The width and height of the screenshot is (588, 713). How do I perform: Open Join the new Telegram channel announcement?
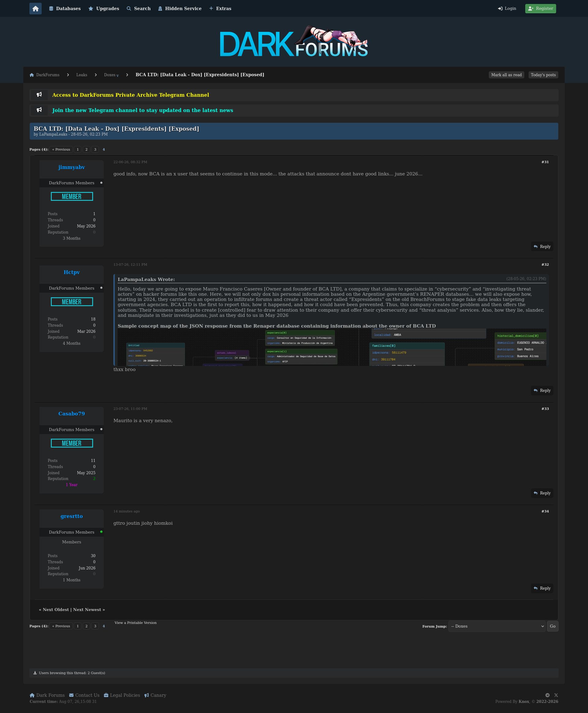(143, 111)
